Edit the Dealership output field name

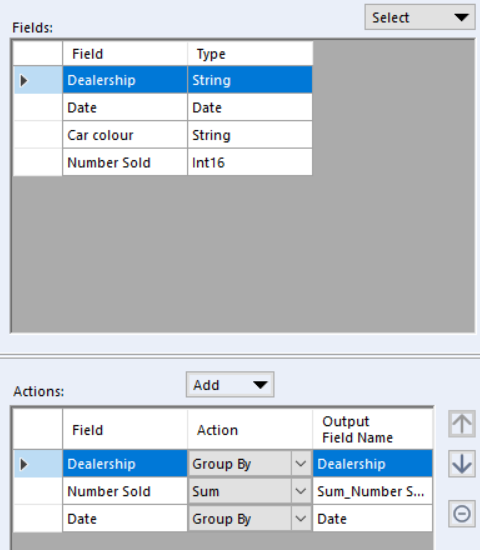[x=372, y=464]
